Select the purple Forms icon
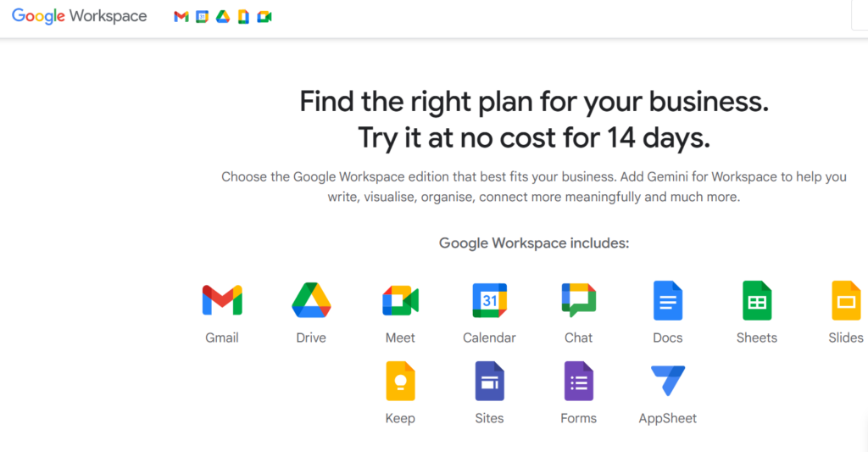 578,381
